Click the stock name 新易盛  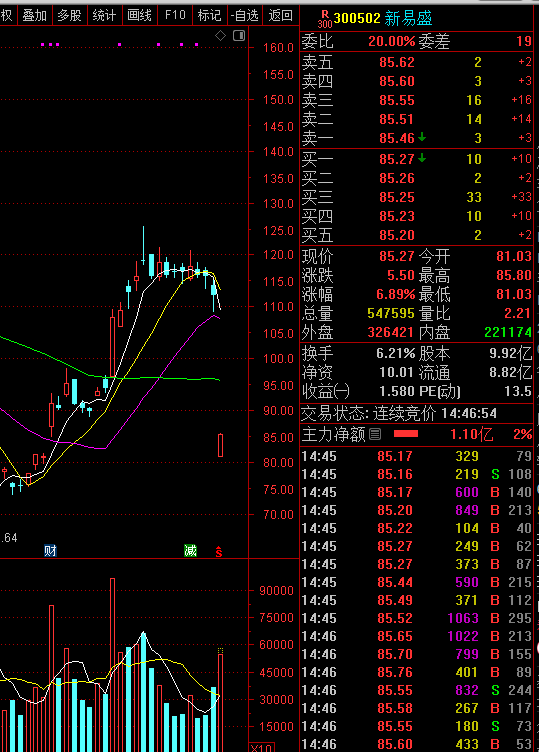(x=408, y=19)
